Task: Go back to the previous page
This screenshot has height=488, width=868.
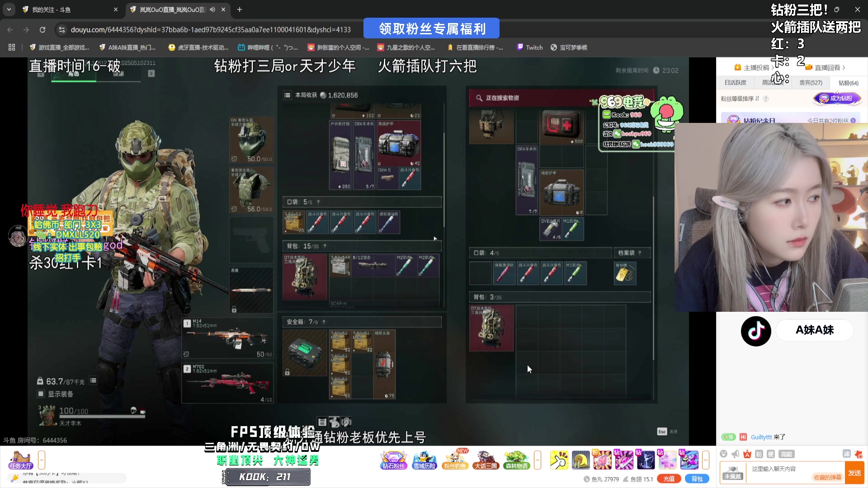Action: click(x=10, y=30)
